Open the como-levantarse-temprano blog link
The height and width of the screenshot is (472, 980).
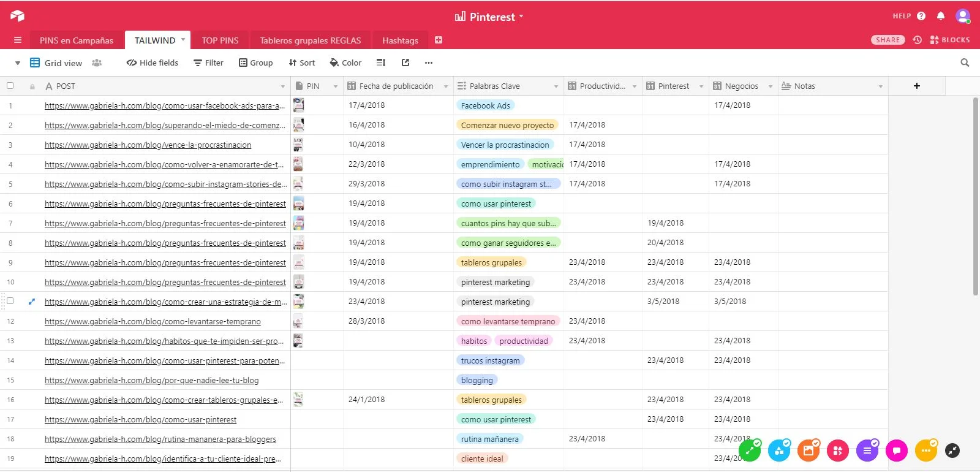coord(153,321)
